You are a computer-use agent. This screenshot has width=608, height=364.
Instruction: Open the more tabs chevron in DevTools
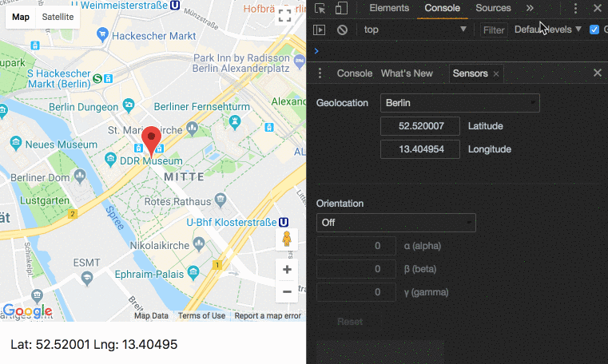click(530, 8)
